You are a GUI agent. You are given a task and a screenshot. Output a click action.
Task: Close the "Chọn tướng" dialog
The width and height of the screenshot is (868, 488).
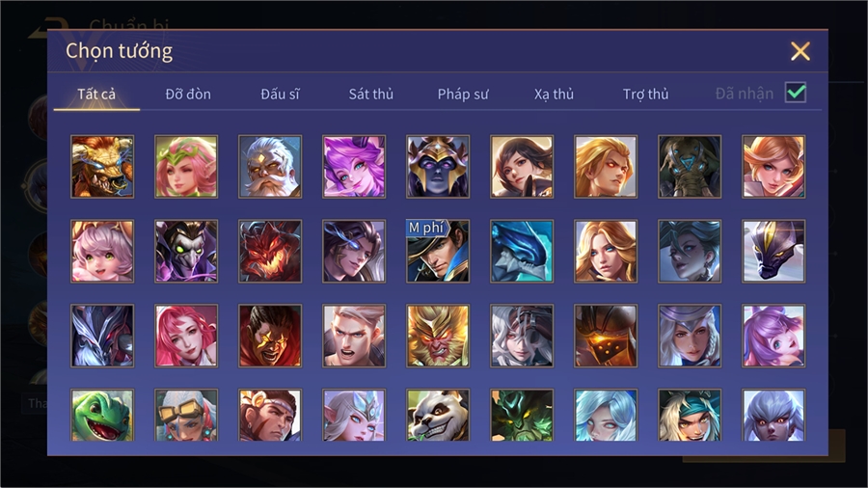[x=800, y=51]
